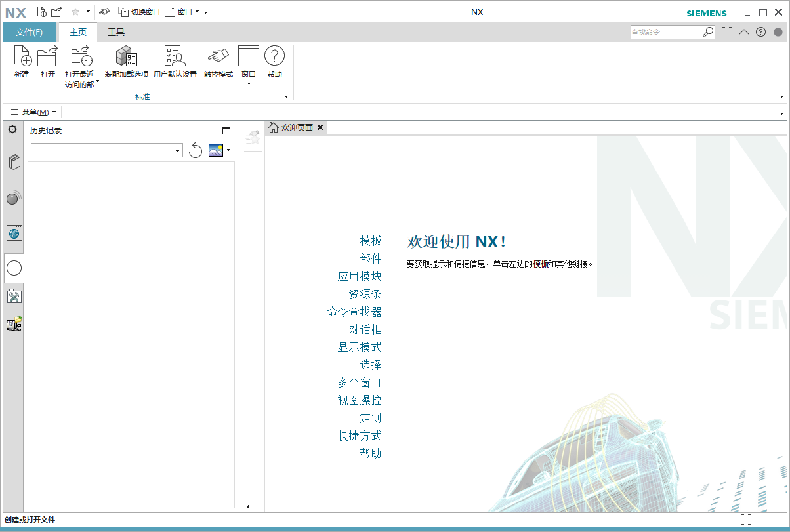Image resolution: width=790 pixels, height=532 pixels.
Task: Switch to the 主页 ribbon tab
Action: [78, 32]
